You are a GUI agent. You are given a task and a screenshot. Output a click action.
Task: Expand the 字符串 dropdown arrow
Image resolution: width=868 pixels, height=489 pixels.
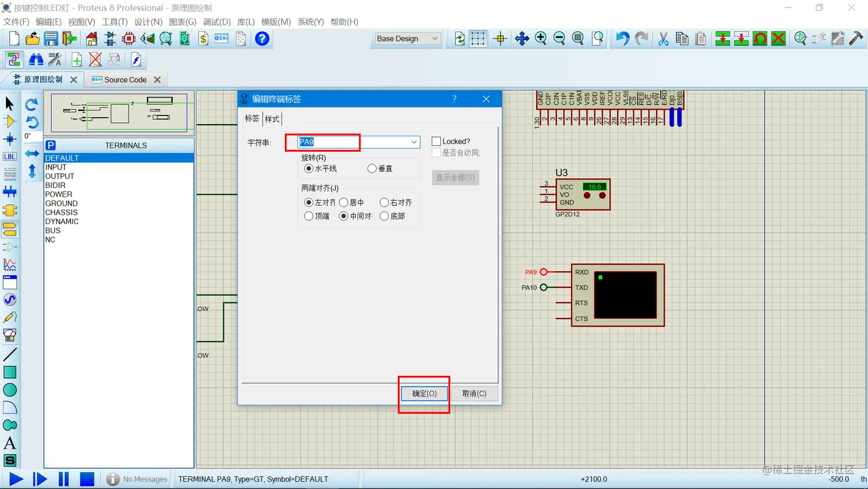click(414, 142)
